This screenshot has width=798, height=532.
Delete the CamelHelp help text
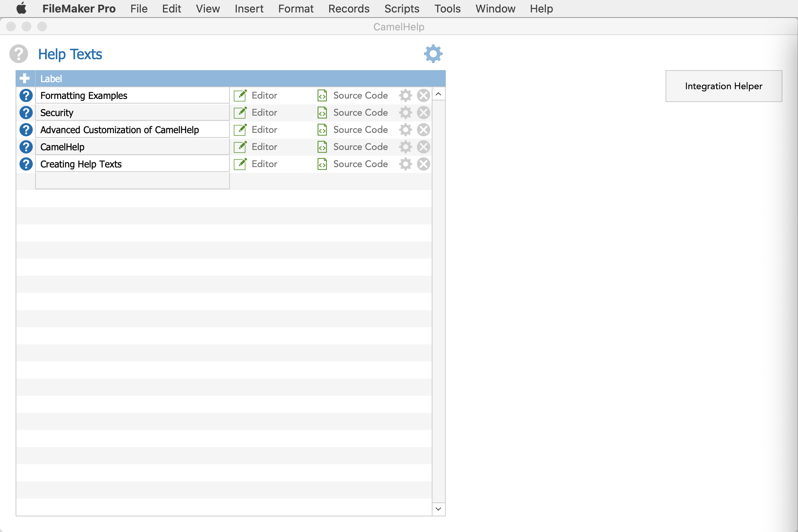pyautogui.click(x=424, y=147)
